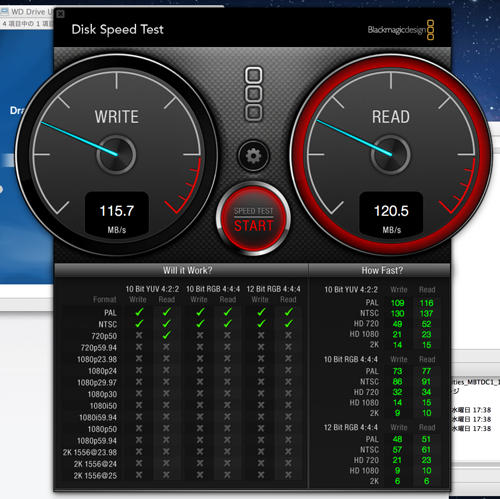Click 1080p24 10 Bit RGB read cross
500x499 pixels.
[227, 370]
